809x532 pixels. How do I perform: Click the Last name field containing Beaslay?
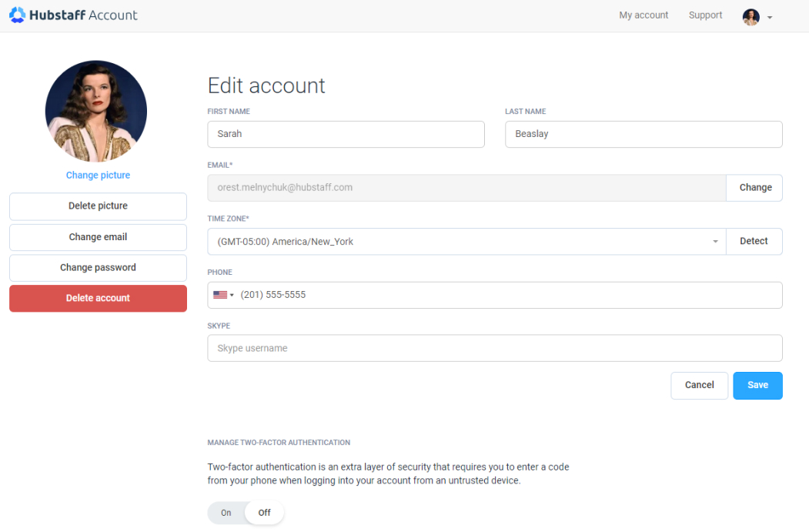[644, 134]
